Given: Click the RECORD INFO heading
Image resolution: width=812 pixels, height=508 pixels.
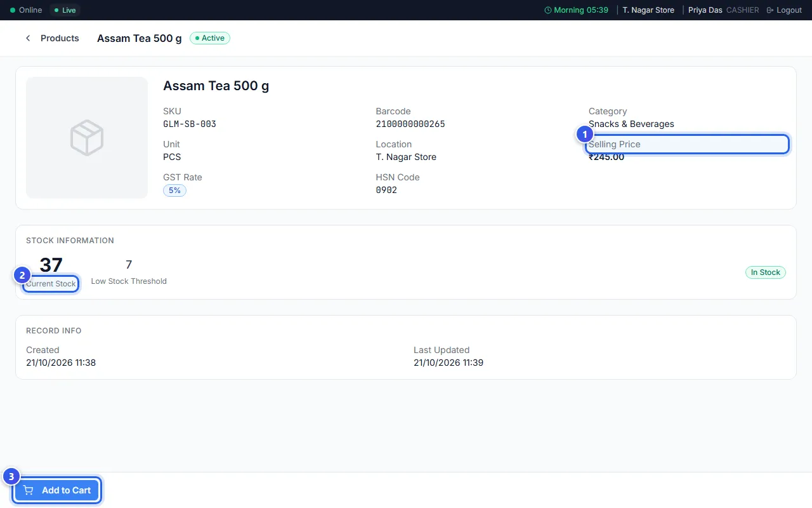Looking at the screenshot, I should coord(54,331).
